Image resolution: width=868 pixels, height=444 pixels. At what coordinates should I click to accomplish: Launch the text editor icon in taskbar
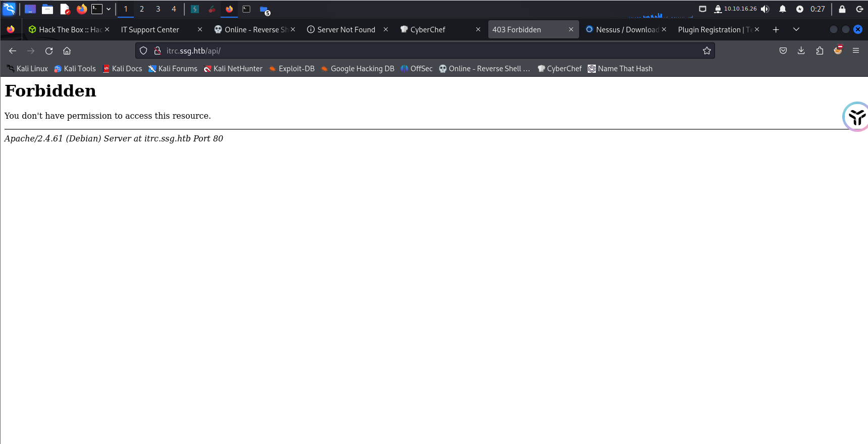[x=65, y=9]
